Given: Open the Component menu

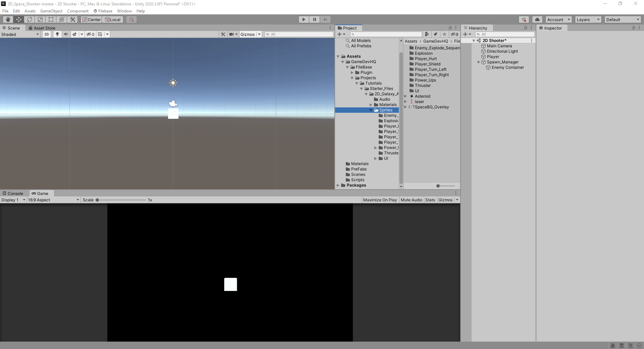Looking at the screenshot, I should click(78, 11).
